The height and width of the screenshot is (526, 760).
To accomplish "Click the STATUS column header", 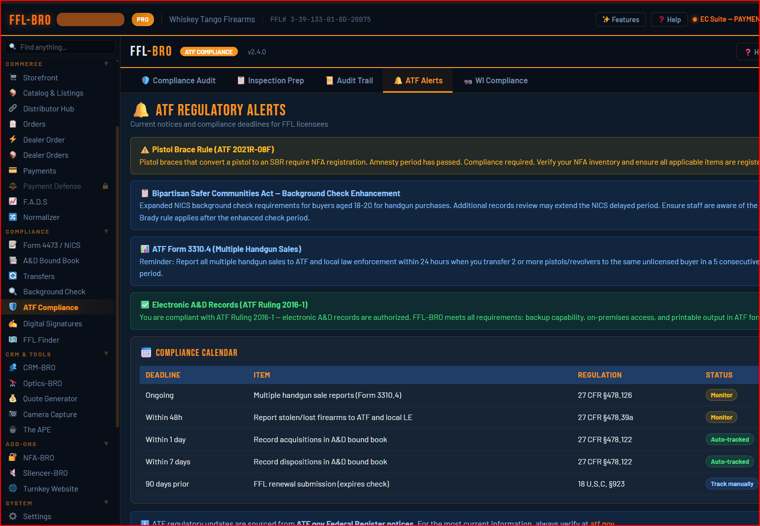I will tap(719, 375).
